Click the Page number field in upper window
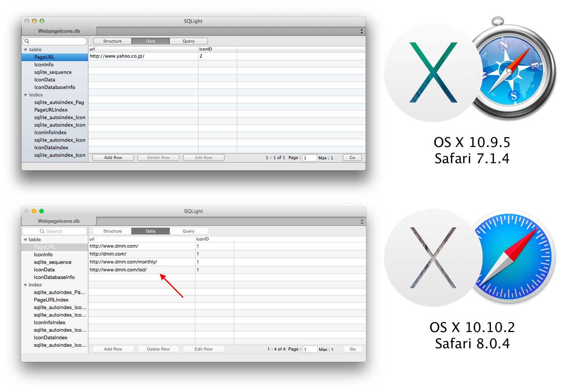This screenshot has height=392, width=566. pos(309,158)
